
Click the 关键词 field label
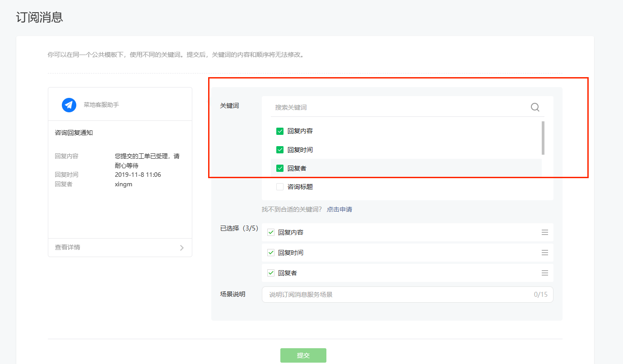click(229, 106)
